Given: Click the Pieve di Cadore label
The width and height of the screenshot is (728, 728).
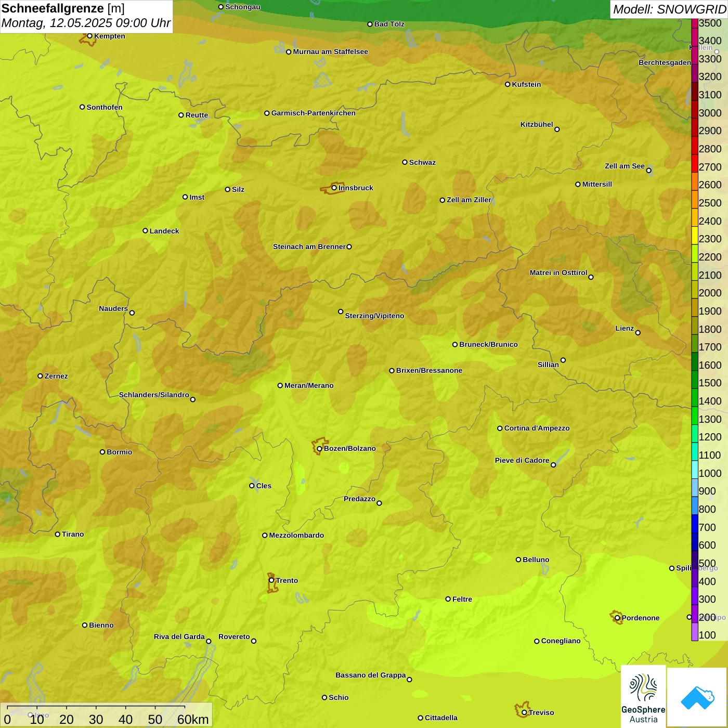Looking at the screenshot, I should (522, 460).
